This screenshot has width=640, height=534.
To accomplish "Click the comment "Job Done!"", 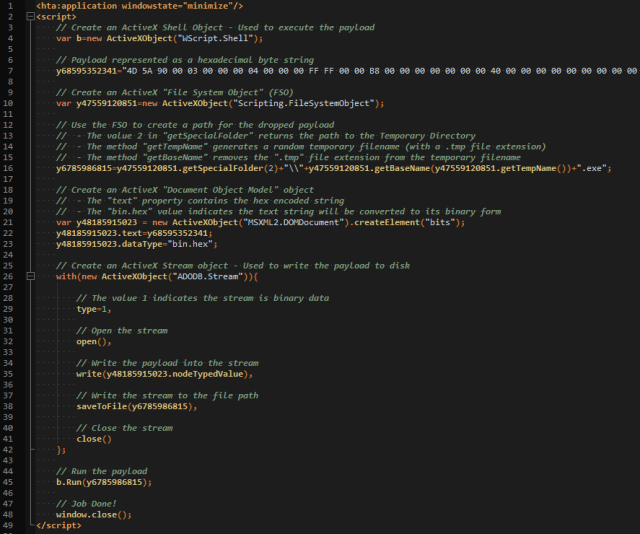I will tap(86, 504).
